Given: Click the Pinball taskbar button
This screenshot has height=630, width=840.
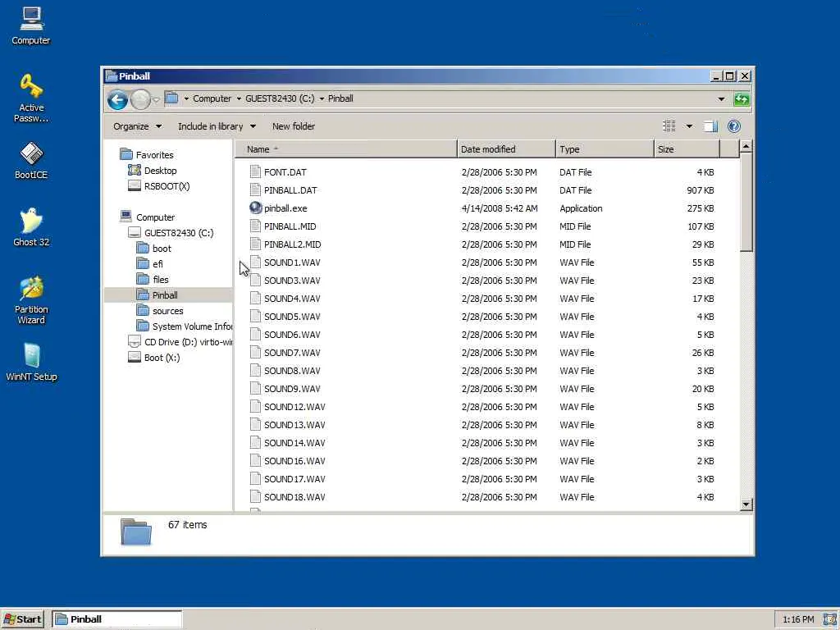Looking at the screenshot, I should pos(116,619).
